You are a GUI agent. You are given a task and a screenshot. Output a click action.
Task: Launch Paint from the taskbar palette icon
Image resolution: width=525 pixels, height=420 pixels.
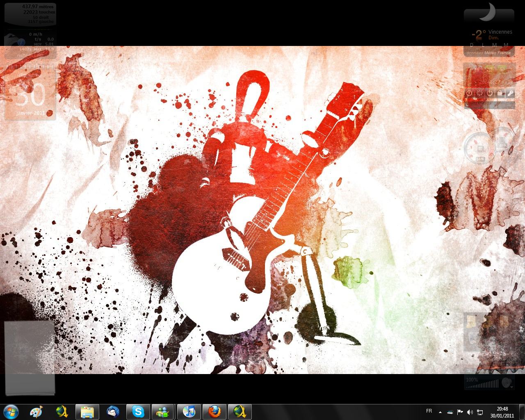(36, 412)
